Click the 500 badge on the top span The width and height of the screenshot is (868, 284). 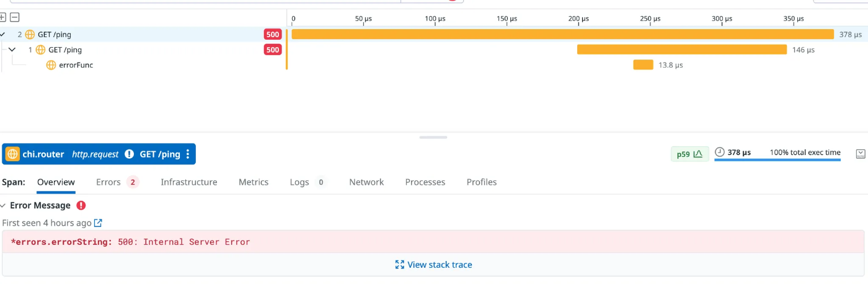click(x=273, y=35)
